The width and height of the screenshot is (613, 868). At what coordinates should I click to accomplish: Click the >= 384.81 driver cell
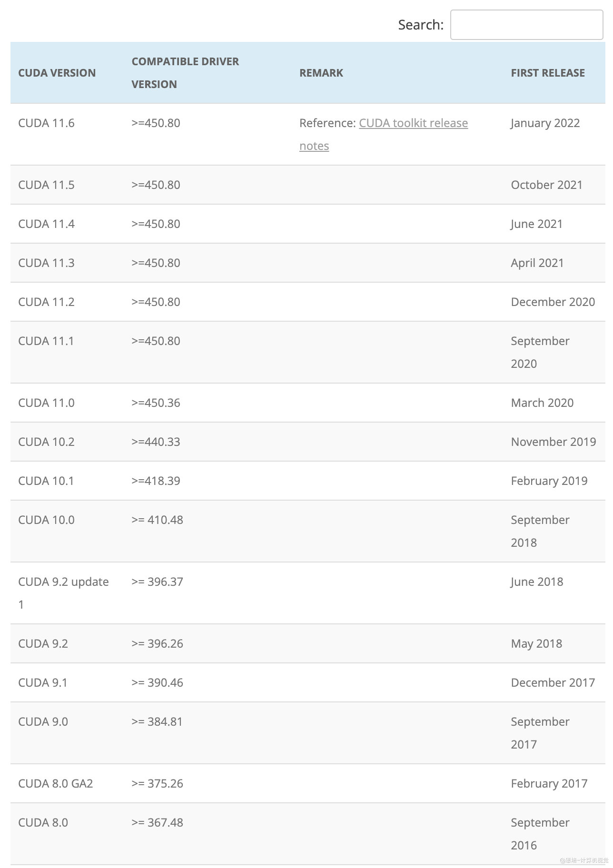tap(157, 721)
